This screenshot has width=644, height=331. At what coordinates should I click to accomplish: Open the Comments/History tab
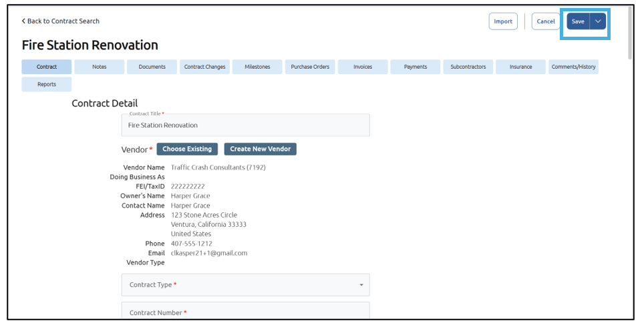[x=573, y=67]
